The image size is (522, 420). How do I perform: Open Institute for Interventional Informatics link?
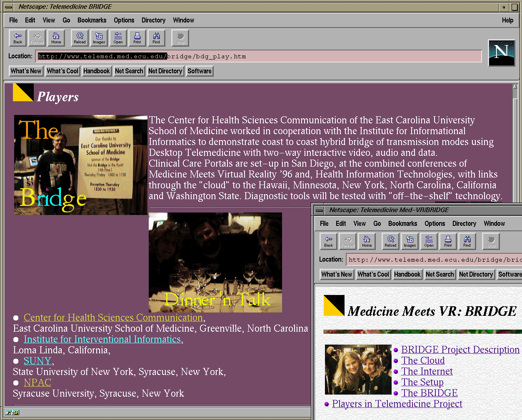tap(102, 339)
